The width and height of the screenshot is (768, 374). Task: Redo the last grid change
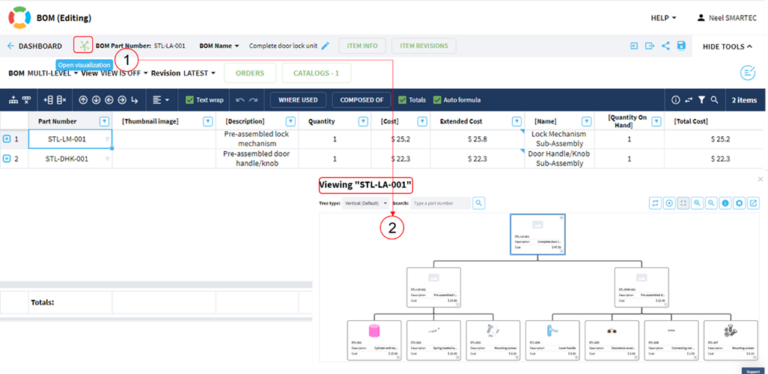[x=253, y=100]
